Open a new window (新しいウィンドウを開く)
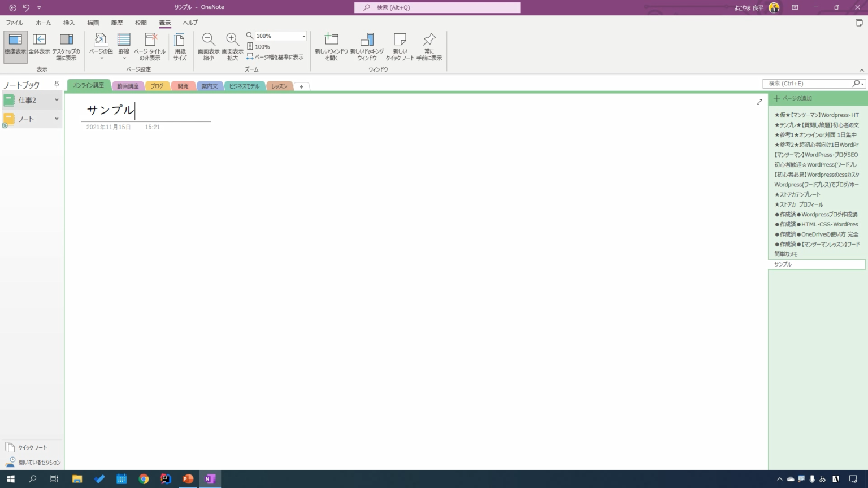Viewport: 868px width, 488px height. (x=331, y=40)
